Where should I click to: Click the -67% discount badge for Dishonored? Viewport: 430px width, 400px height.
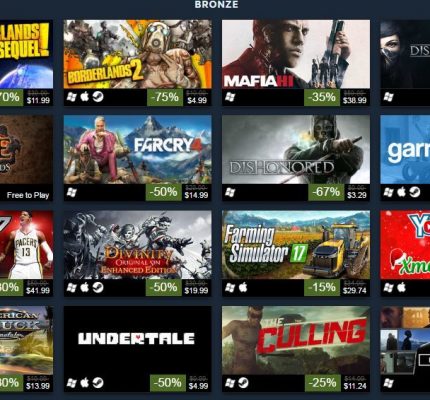pos(326,192)
